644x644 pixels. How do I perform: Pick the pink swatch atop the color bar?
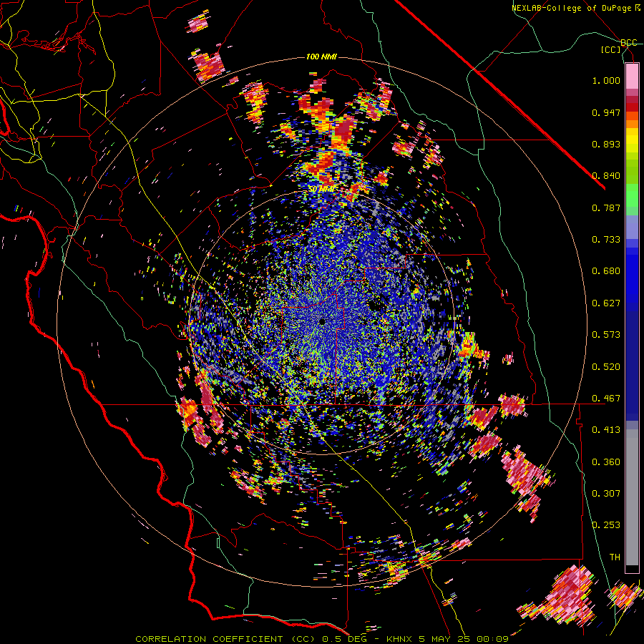(x=632, y=77)
